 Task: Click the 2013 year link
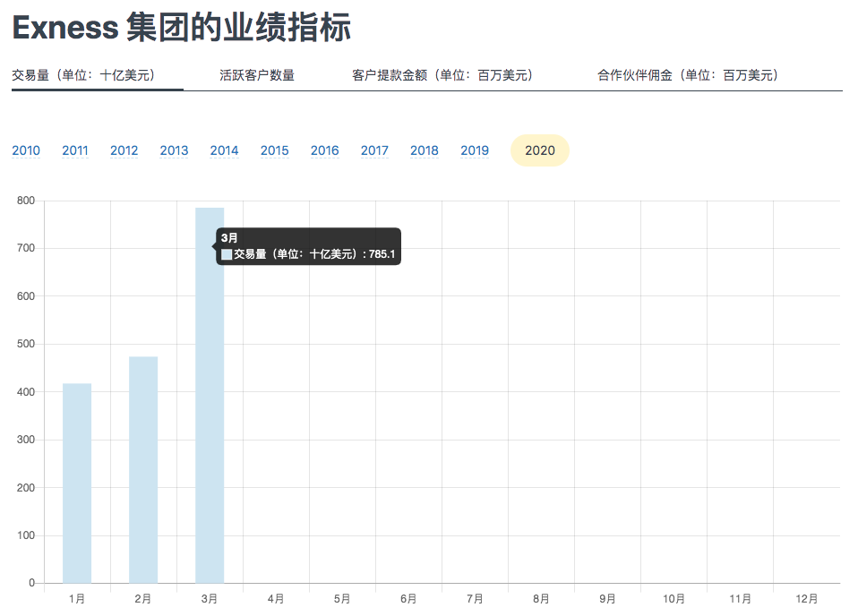[174, 150]
